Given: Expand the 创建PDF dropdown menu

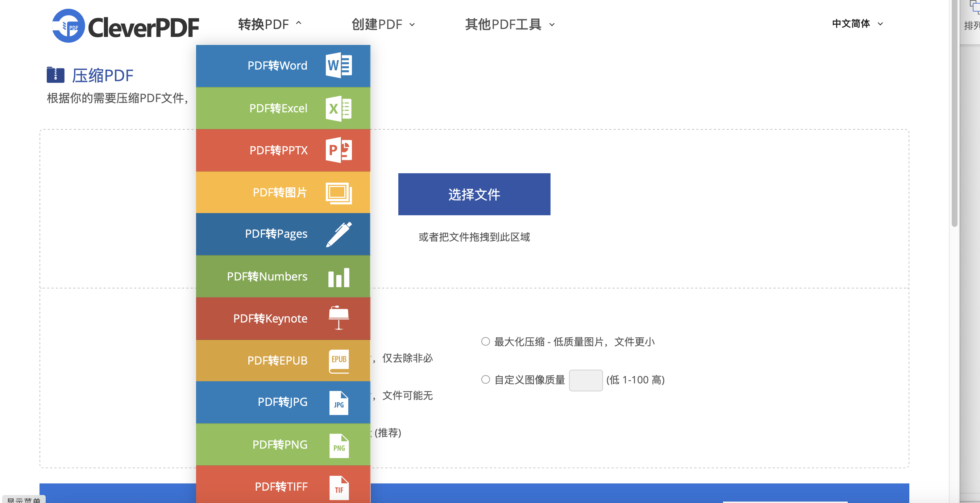Looking at the screenshot, I should [383, 24].
